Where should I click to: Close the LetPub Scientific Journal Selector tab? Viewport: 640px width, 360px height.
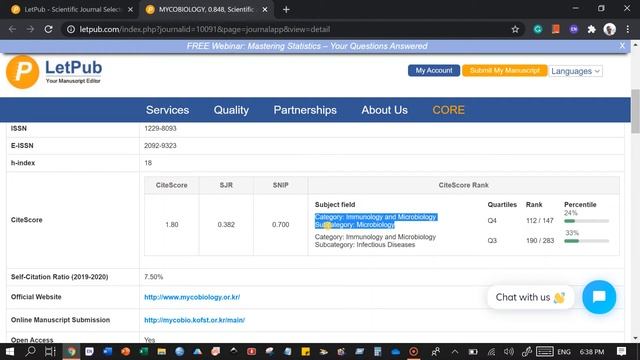[x=131, y=9]
